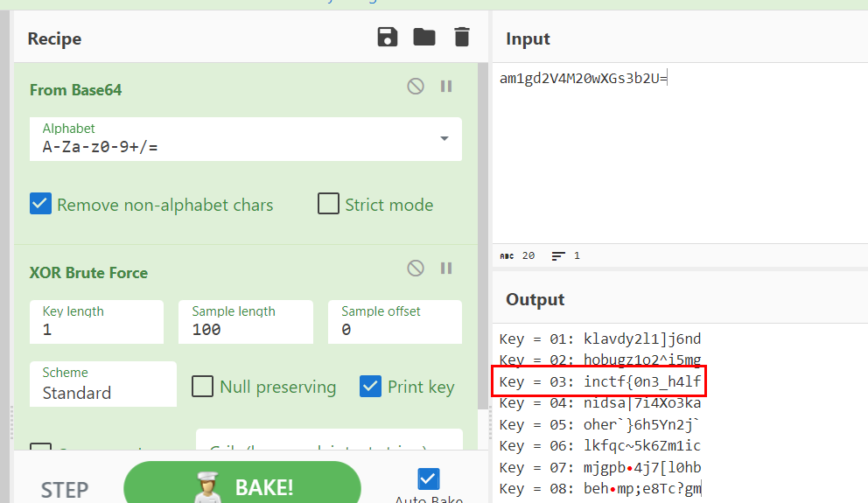The width and height of the screenshot is (868, 503).
Task: Edit the Sample offset field
Action: (x=395, y=322)
